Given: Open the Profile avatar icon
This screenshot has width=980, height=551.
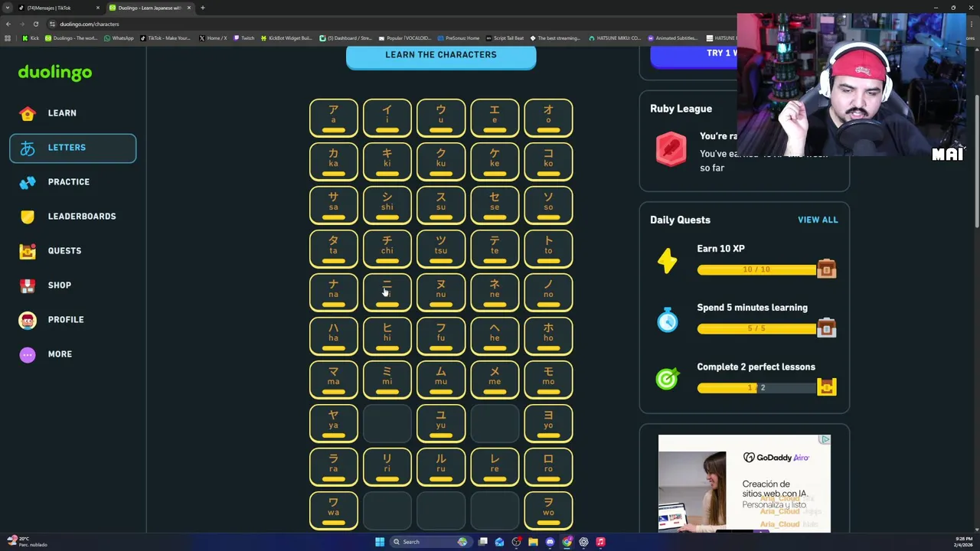Looking at the screenshot, I should point(28,320).
